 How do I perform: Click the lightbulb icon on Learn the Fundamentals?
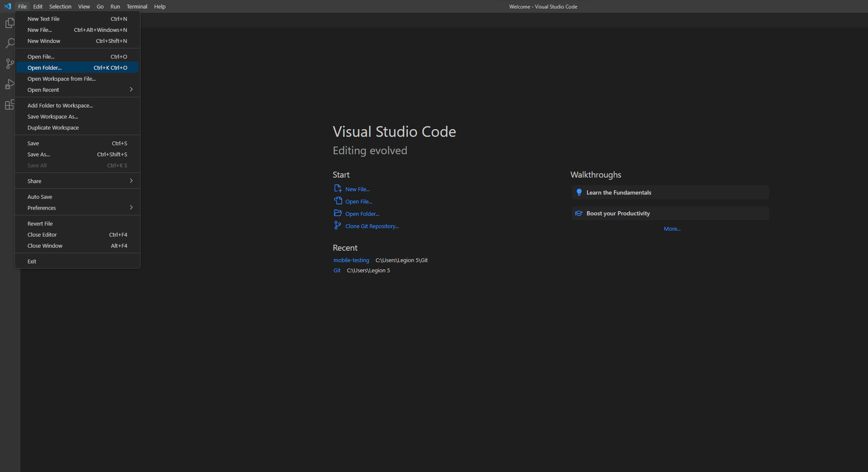pyautogui.click(x=579, y=192)
